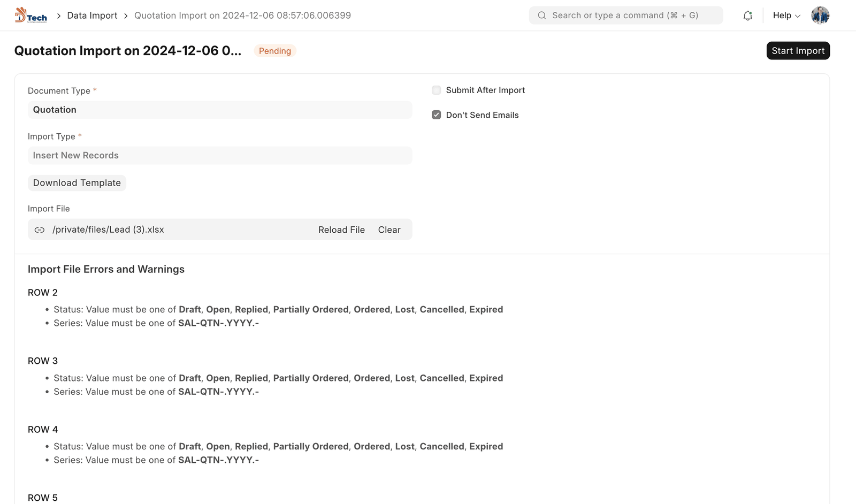Click the Quotation Import page title

click(x=128, y=51)
